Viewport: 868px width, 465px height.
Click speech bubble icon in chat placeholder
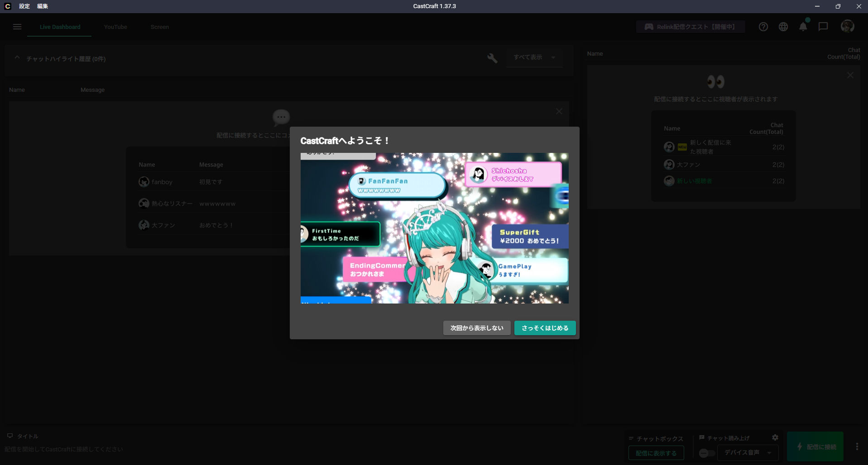(281, 118)
